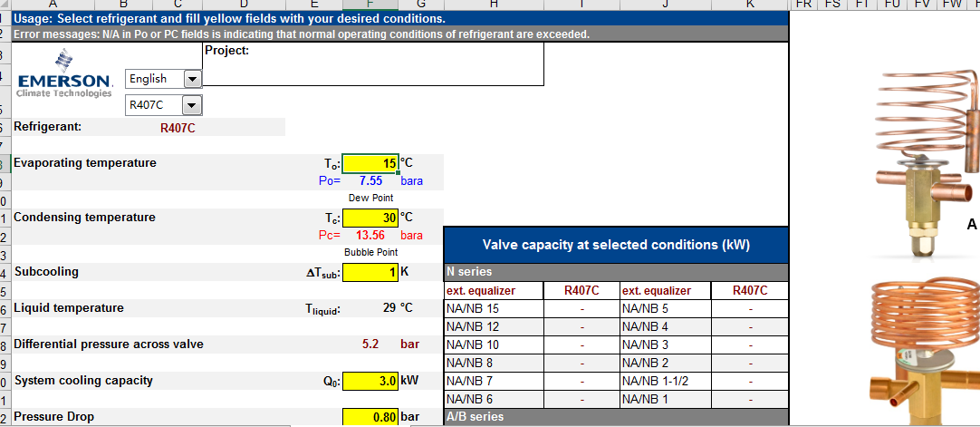Click the differential pressure value 5.2
This screenshot has width=980, height=427.
tap(370, 345)
